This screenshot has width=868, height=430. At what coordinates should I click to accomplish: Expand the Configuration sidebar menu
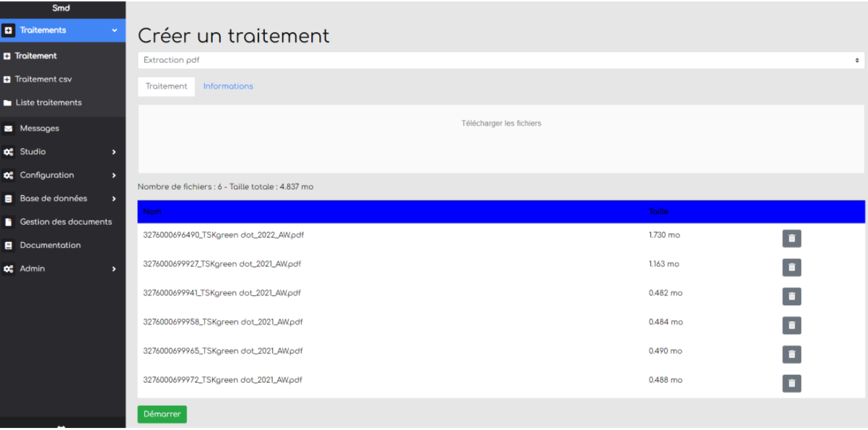(x=113, y=175)
